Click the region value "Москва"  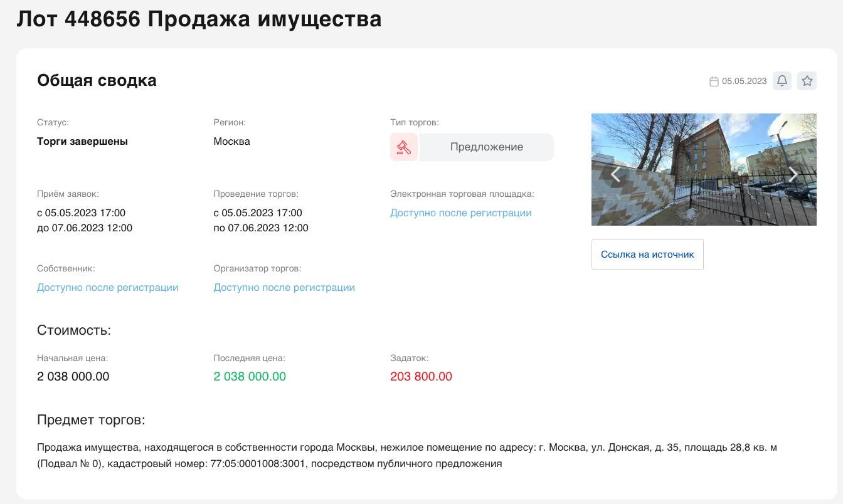(x=231, y=142)
